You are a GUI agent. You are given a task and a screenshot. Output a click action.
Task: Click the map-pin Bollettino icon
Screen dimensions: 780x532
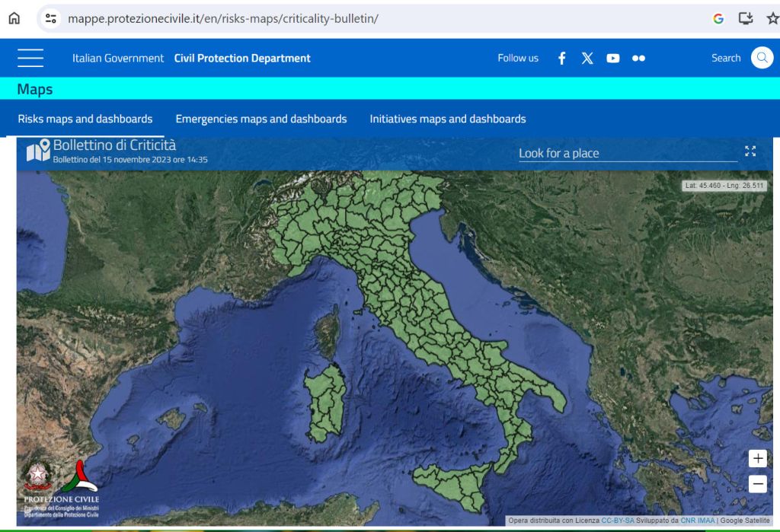click(38, 151)
